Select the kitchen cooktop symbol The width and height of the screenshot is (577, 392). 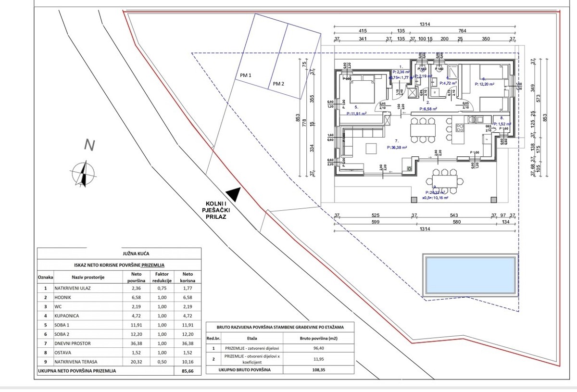458,128
